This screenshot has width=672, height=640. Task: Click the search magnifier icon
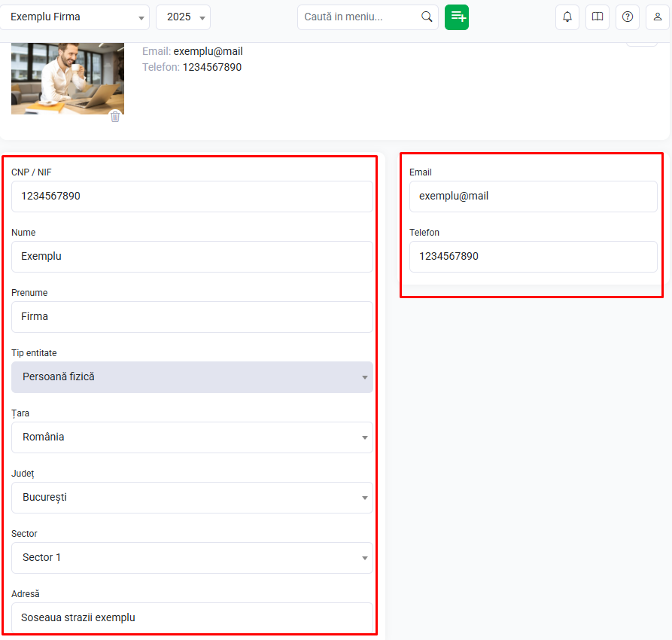[427, 17]
